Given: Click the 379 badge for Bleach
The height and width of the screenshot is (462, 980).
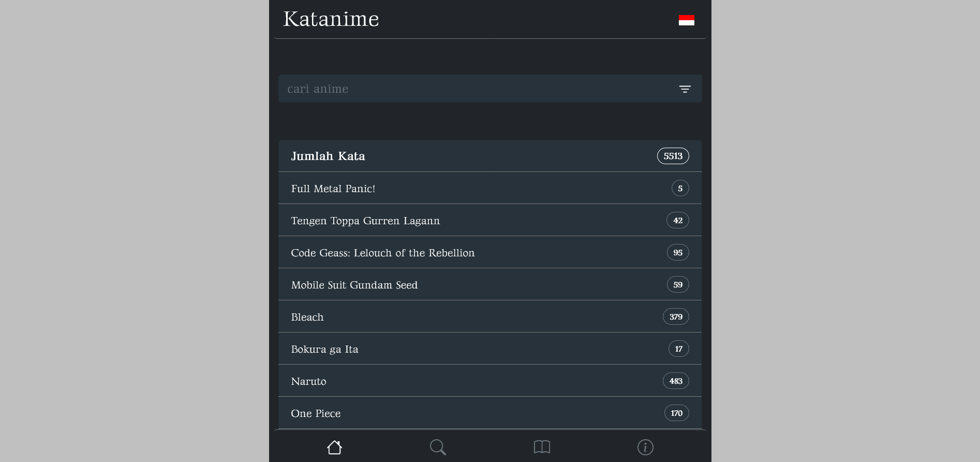Looking at the screenshot, I should click(676, 317).
